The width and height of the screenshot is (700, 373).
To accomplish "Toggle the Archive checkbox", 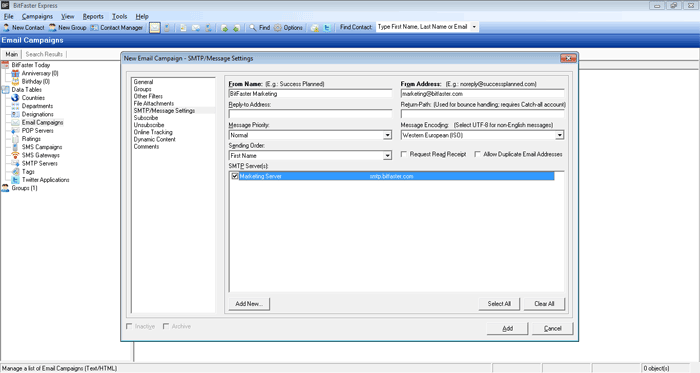I will (x=166, y=326).
